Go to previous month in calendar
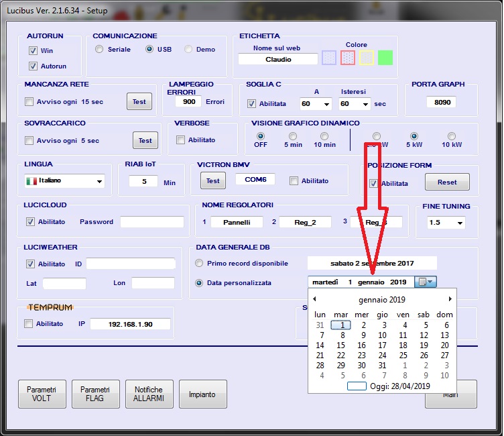 point(314,299)
